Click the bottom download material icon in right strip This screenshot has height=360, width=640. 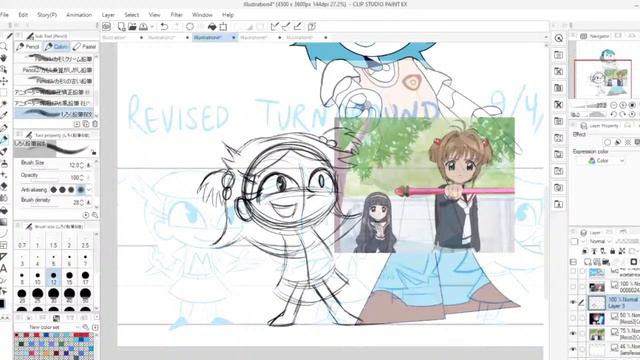[559, 204]
